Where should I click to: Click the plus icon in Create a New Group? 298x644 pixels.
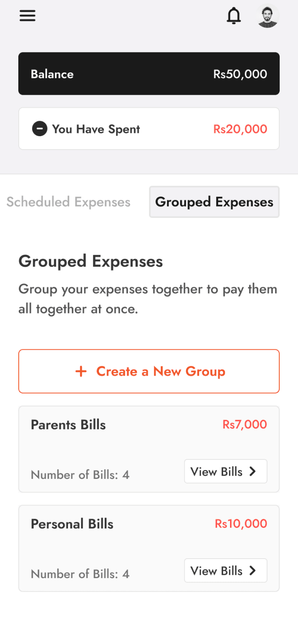(x=81, y=371)
